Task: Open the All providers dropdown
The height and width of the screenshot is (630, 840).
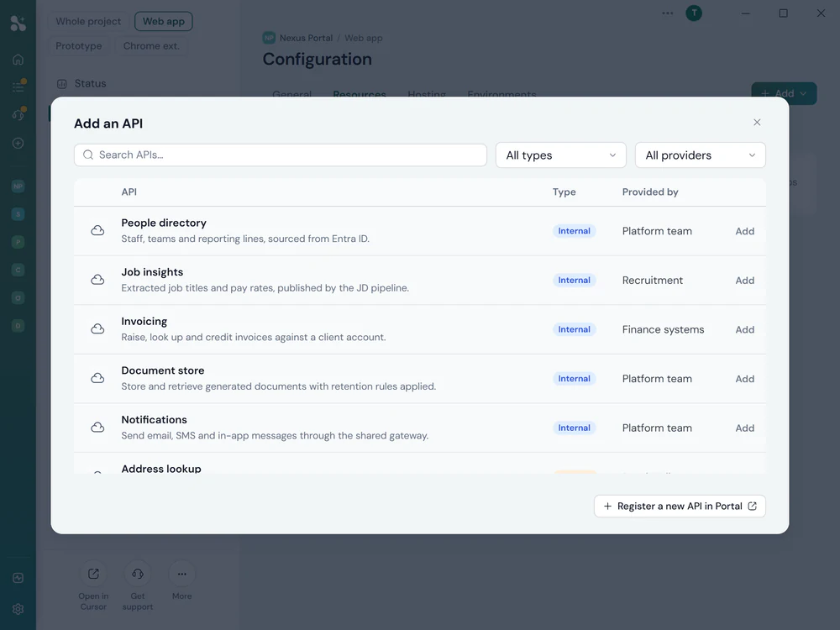Action: [701, 155]
